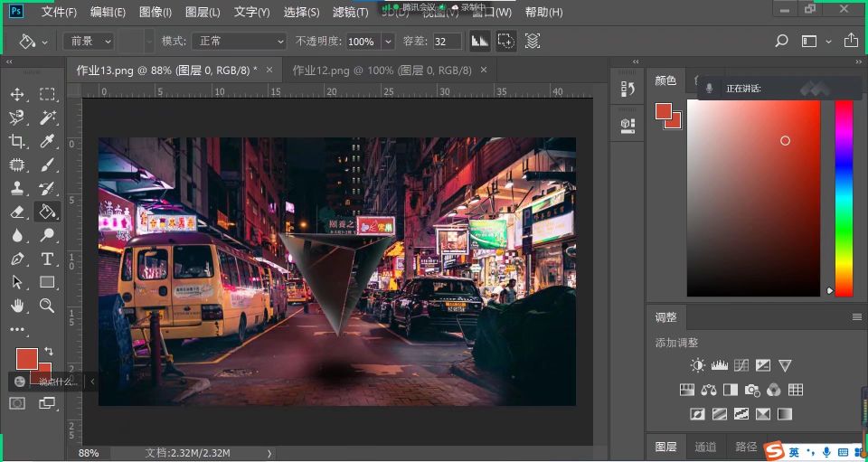Click the vertical hue spectrum slider
The height and width of the screenshot is (462, 868).
coord(843,197)
